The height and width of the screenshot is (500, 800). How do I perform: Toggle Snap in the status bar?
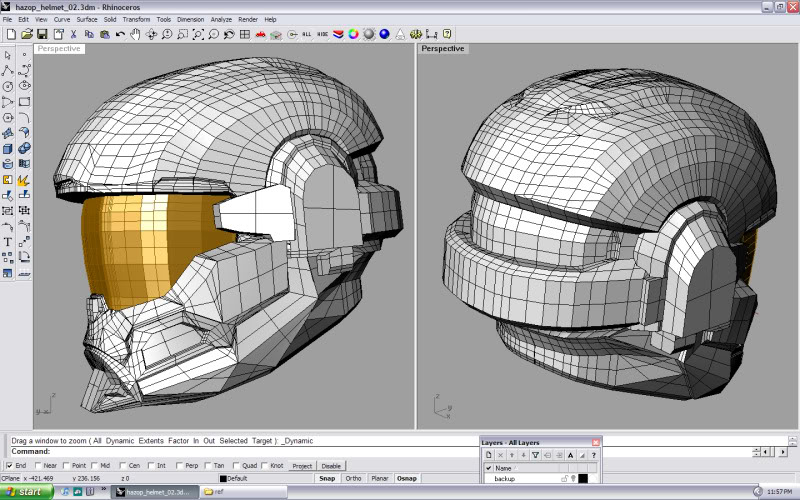[327, 479]
